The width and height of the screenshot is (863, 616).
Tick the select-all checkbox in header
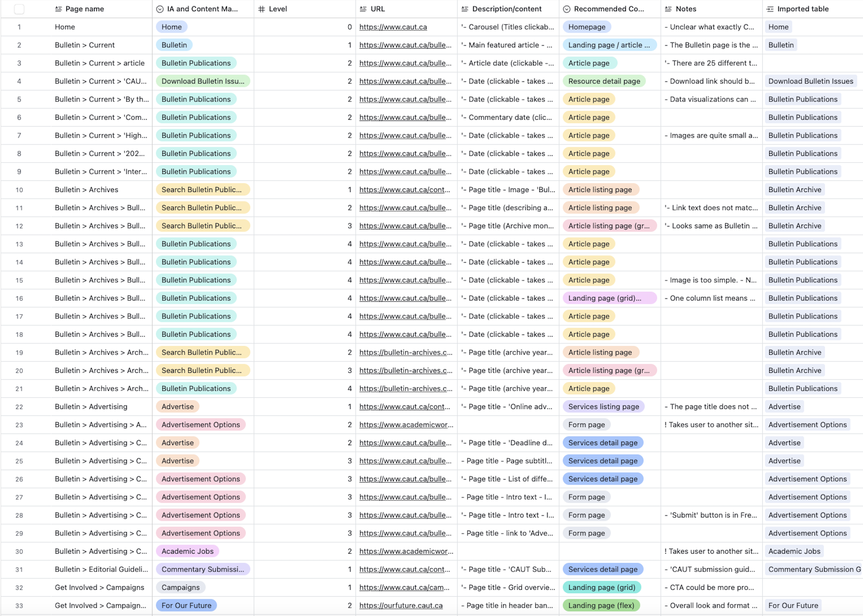[x=19, y=9]
